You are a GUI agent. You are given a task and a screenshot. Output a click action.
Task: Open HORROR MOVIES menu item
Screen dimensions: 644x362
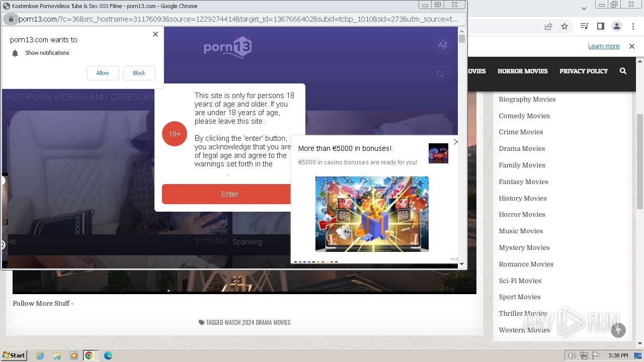point(522,71)
